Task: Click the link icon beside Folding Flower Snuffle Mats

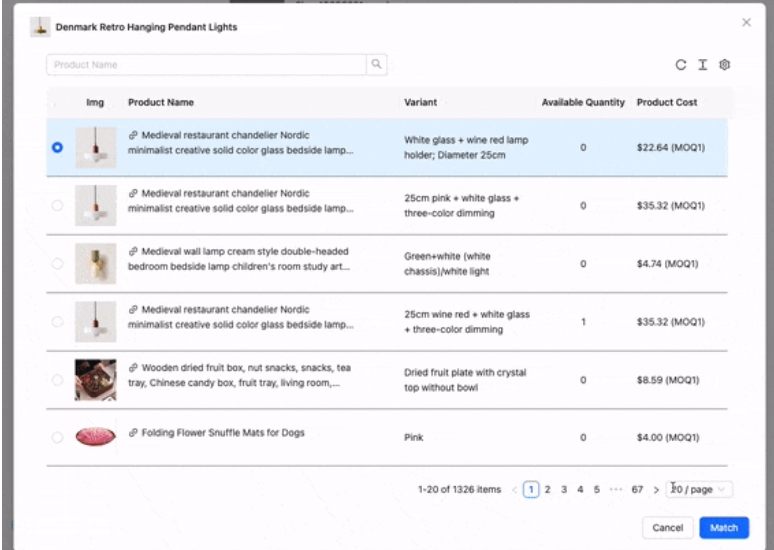Action: tap(133, 432)
